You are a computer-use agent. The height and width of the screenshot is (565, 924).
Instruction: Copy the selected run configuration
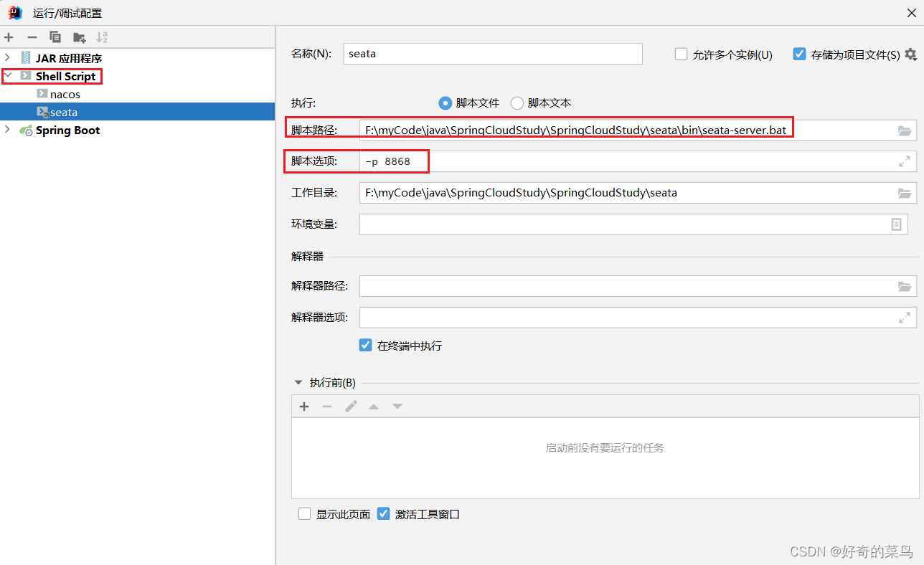pyautogui.click(x=55, y=37)
